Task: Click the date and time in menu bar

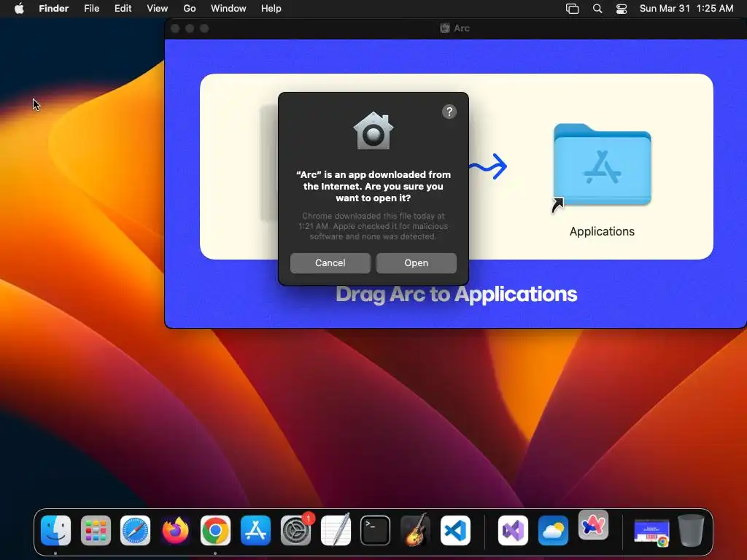Action: tap(686, 9)
